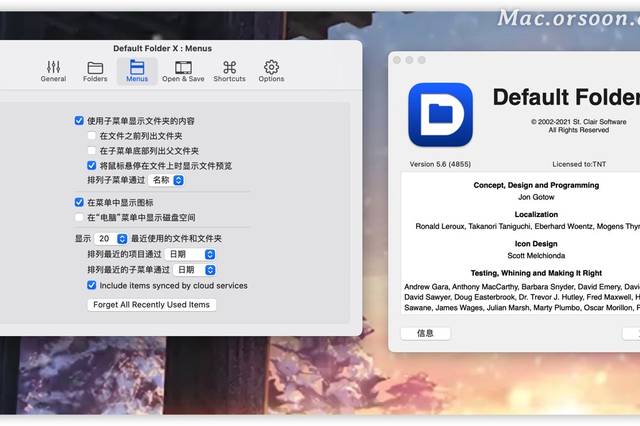Click the Default Folder X app icon
Image resolution: width=640 pixels, height=426 pixels.
(x=440, y=115)
